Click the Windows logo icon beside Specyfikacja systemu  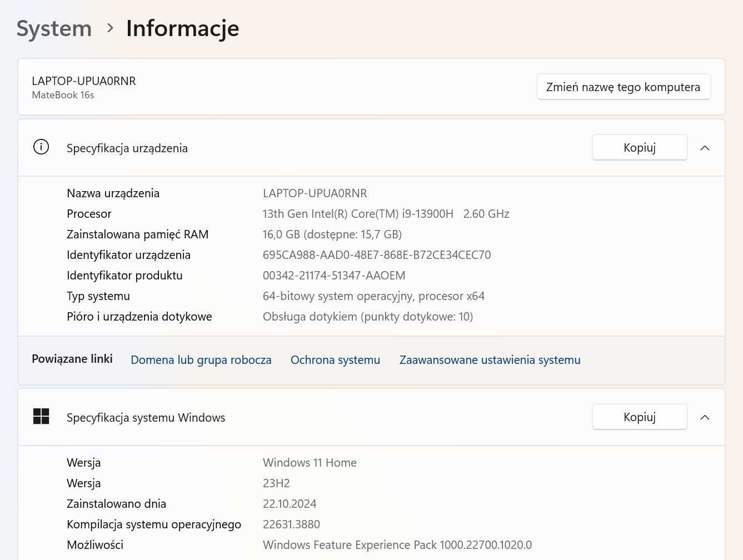[x=41, y=417]
